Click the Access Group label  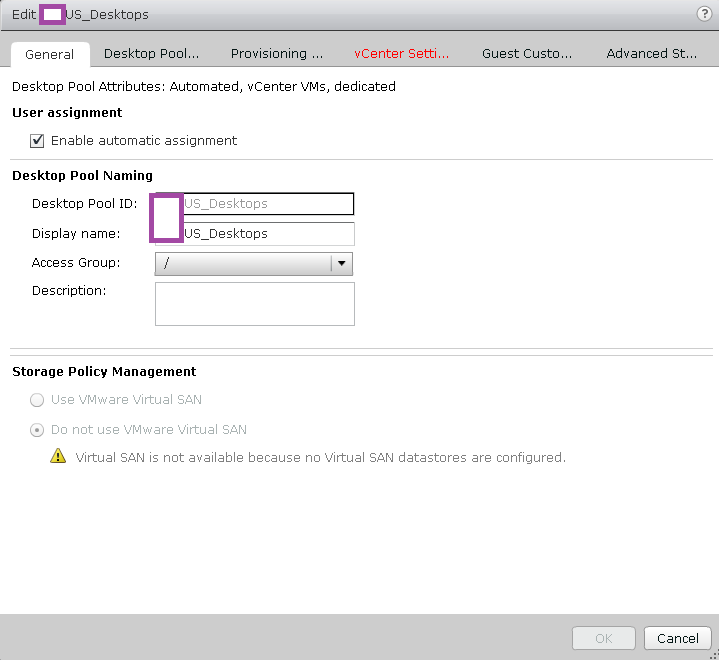[x=76, y=263]
